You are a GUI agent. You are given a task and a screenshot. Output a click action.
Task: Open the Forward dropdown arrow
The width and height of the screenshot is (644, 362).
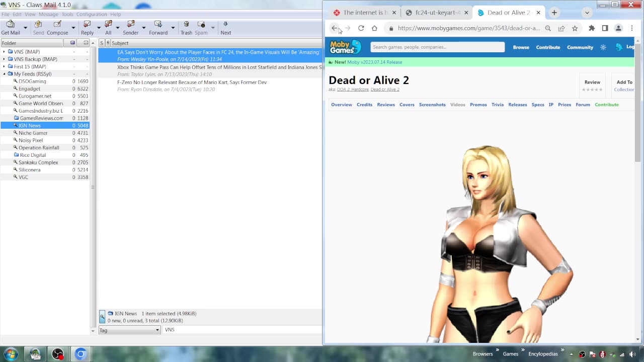(173, 28)
